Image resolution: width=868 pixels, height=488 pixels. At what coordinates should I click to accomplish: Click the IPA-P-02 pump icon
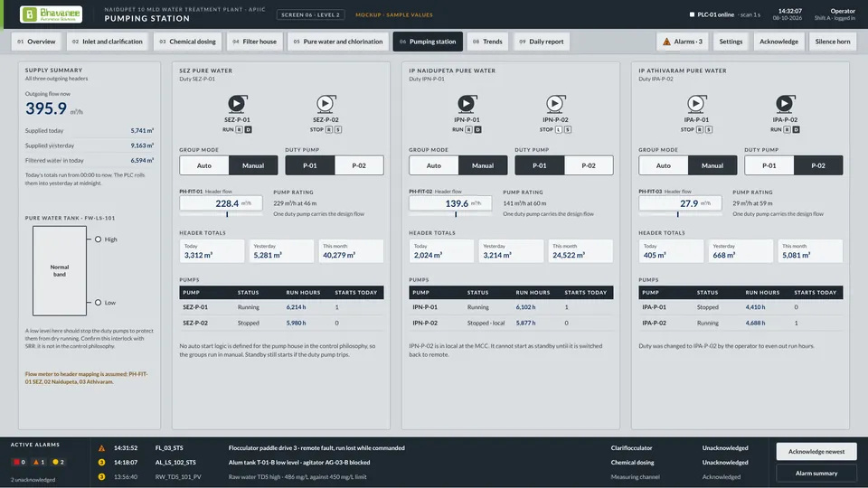click(x=785, y=103)
